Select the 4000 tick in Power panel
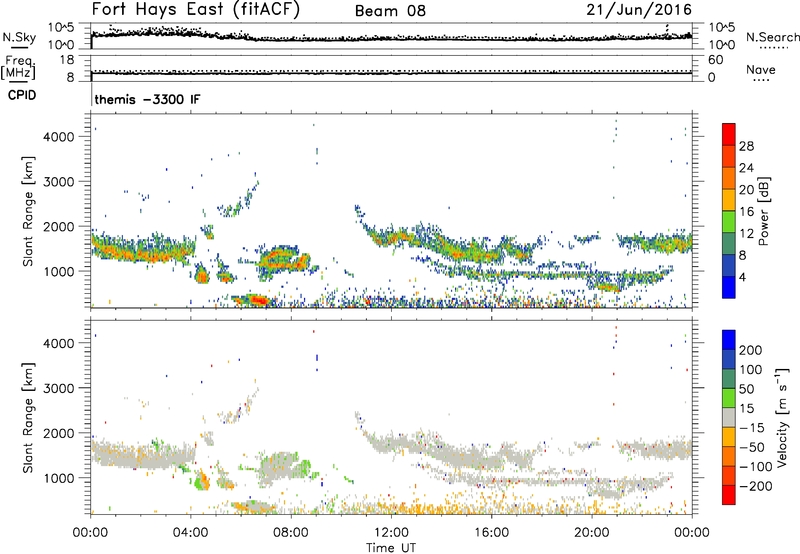This screenshot has width=800, height=554. click(58, 137)
